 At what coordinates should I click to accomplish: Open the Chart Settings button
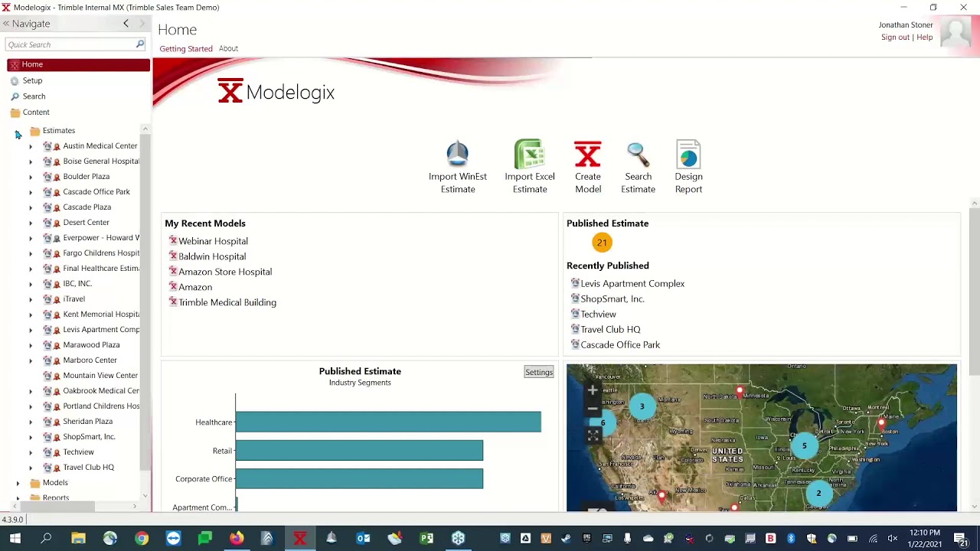[538, 373]
